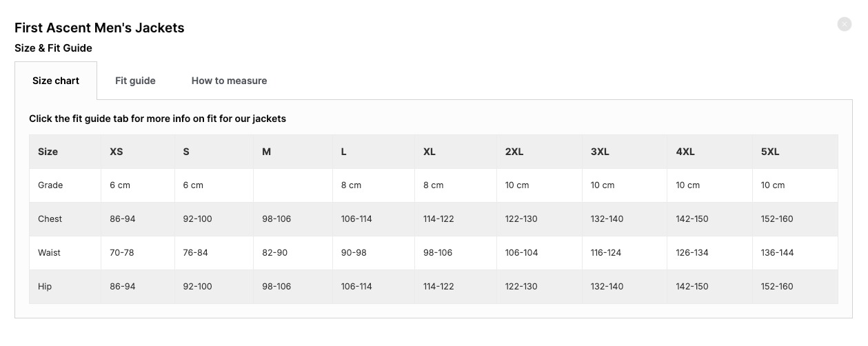Close the size guide dialog

tap(844, 24)
